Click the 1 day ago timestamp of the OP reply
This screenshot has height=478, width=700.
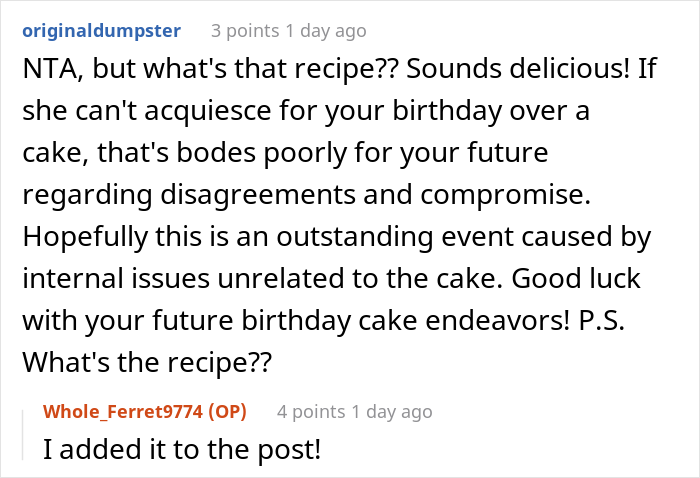[x=392, y=411]
